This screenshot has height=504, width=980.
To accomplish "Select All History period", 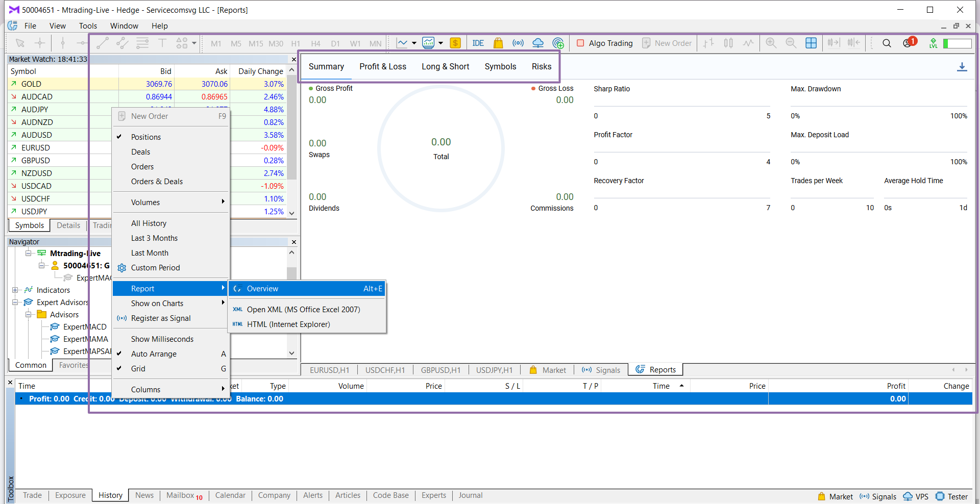I will 170,223.
